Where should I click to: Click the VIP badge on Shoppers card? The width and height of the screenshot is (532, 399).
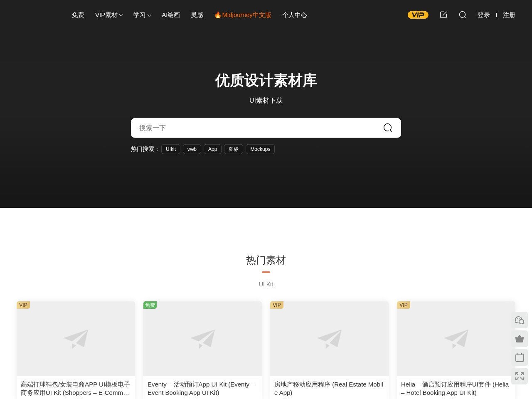click(23, 305)
